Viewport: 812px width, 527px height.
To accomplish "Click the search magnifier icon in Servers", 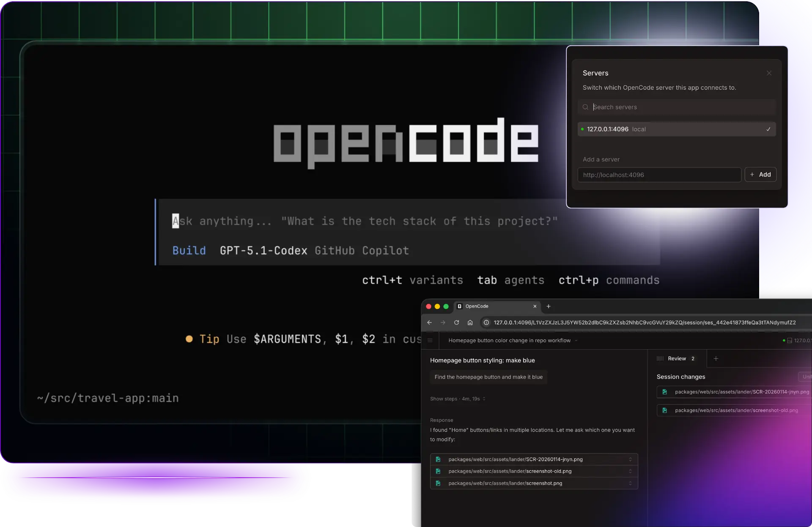I will pos(585,107).
